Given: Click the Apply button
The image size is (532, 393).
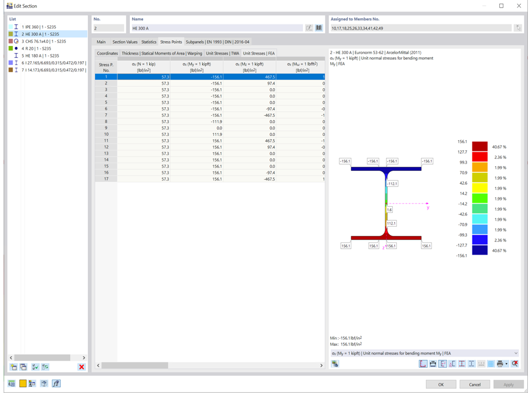Looking at the screenshot, I should [508, 384].
